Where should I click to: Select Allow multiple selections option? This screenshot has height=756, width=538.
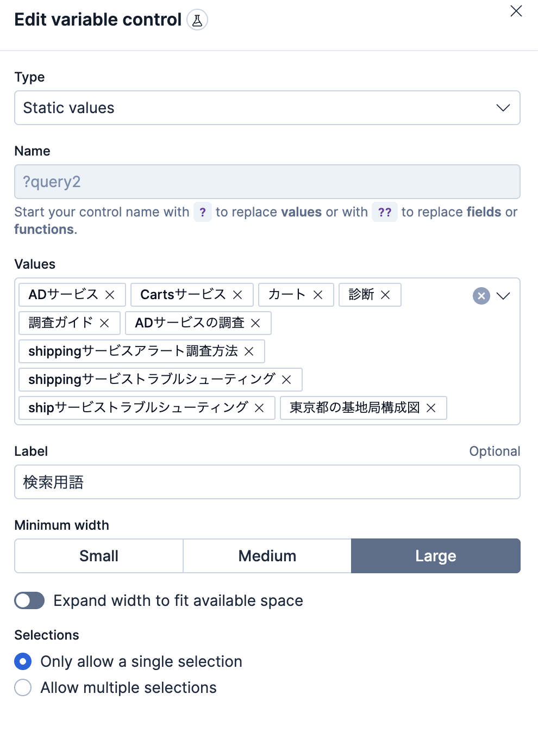pyautogui.click(x=23, y=687)
